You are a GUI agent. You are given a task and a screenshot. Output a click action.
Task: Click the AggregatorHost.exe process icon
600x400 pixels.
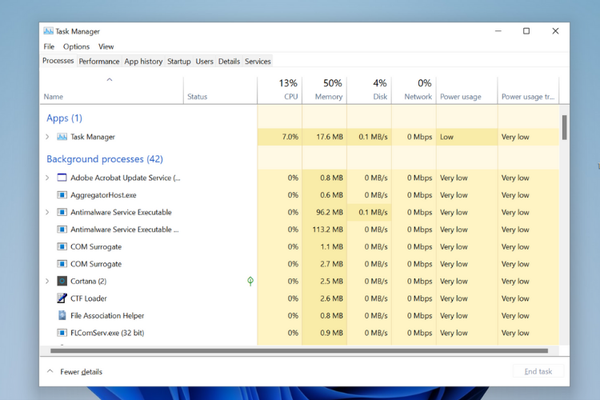62,195
